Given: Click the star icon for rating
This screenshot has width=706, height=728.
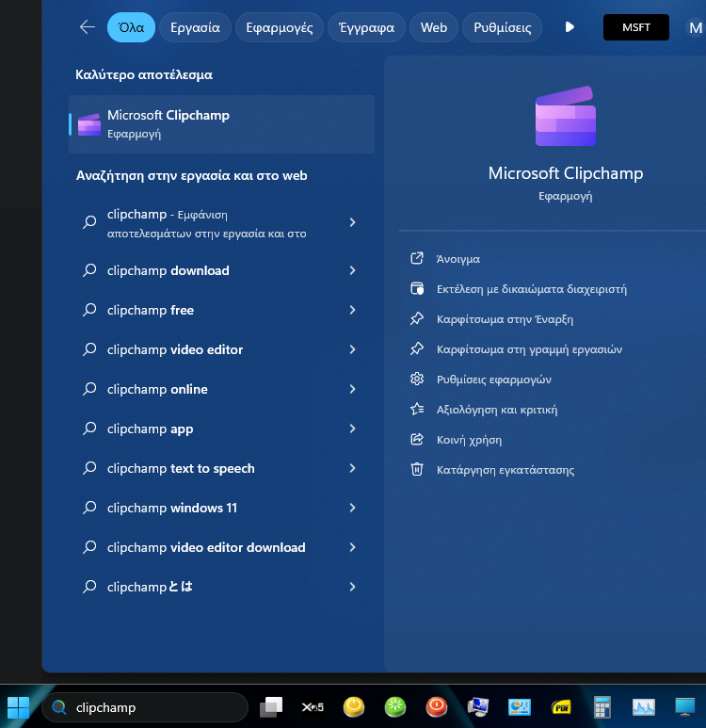Looking at the screenshot, I should (417, 409).
